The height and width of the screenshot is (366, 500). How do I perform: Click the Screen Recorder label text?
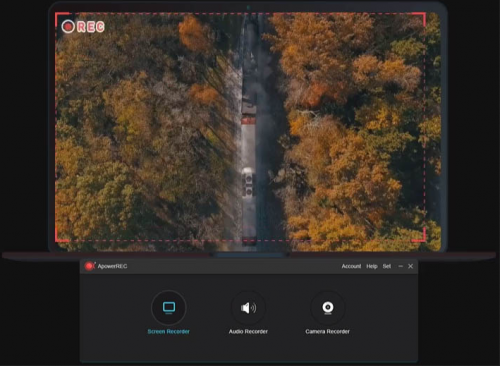tap(169, 331)
